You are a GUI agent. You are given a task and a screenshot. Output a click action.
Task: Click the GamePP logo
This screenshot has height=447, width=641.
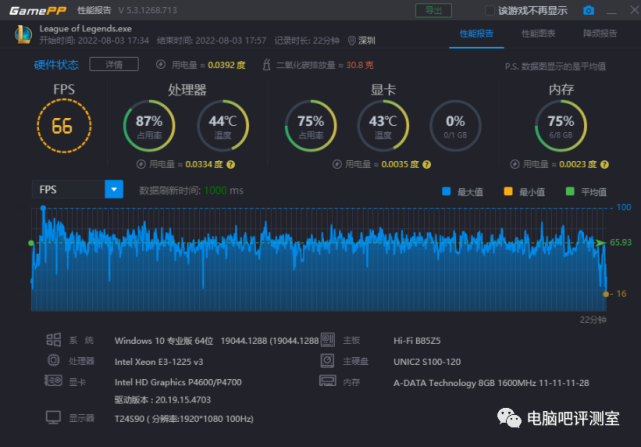pyautogui.click(x=38, y=11)
